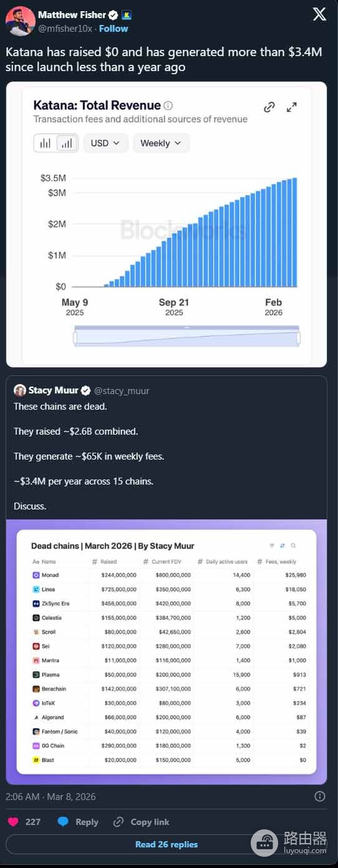
Task: Click the filter icon in the Dead chains table
Action: [272, 546]
